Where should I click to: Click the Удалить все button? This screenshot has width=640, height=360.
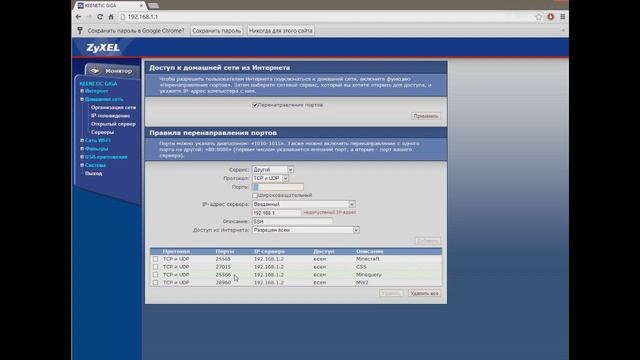424,293
